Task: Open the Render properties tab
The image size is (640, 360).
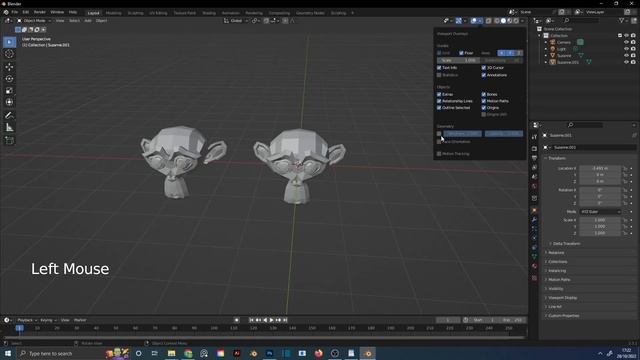Action: (x=534, y=149)
